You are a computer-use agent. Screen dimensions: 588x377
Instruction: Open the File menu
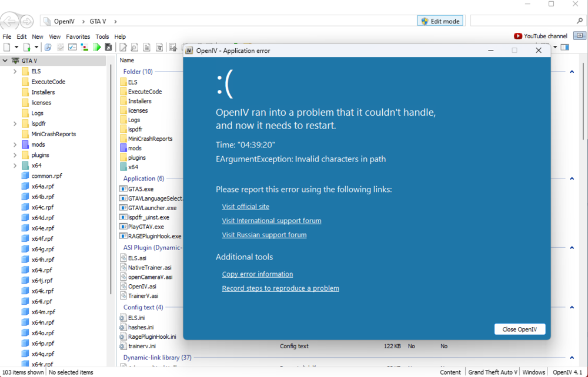[x=6, y=36]
